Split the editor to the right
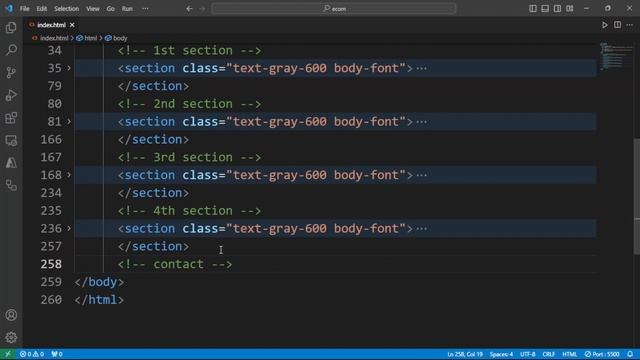640x360 pixels. 618,25
